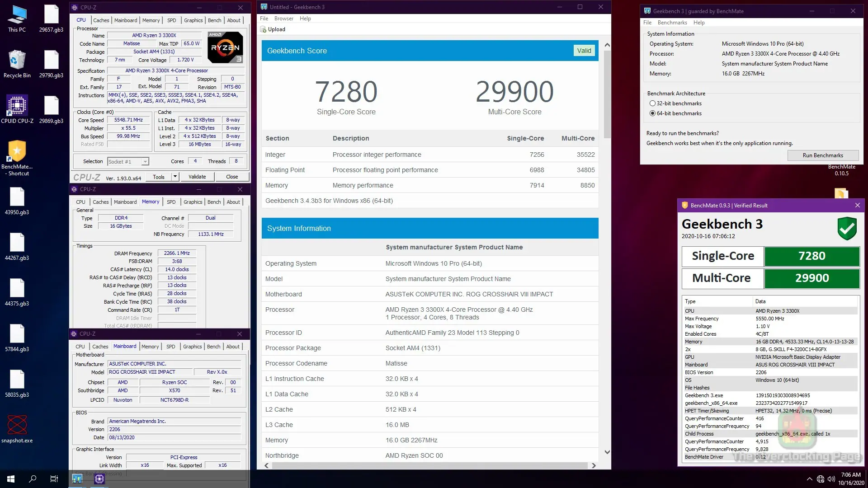The height and width of the screenshot is (488, 868).
Task: Select the 29657.gb3 file icon
Action: click(51, 18)
